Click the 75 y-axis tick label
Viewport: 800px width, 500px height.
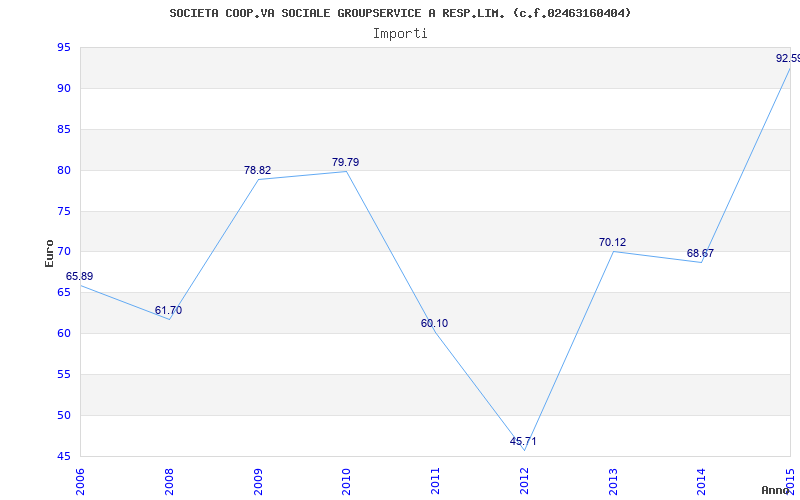click(64, 211)
